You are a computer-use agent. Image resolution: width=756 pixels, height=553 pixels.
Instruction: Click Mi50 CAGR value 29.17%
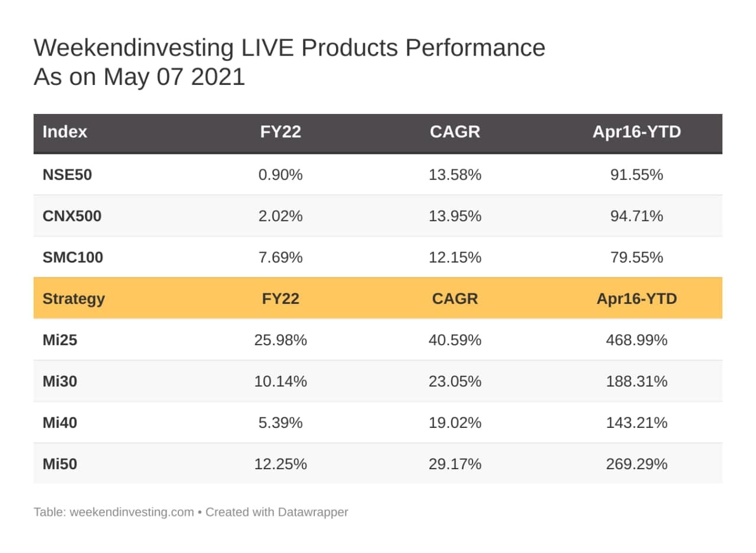tap(455, 464)
